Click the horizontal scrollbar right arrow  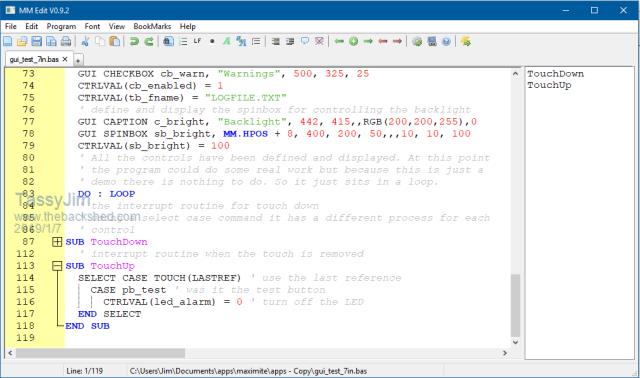[x=505, y=353]
